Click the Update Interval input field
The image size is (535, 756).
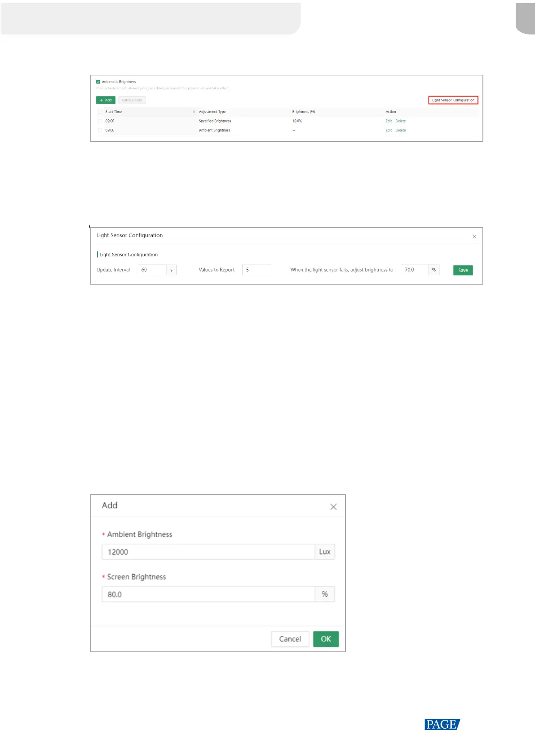click(152, 270)
